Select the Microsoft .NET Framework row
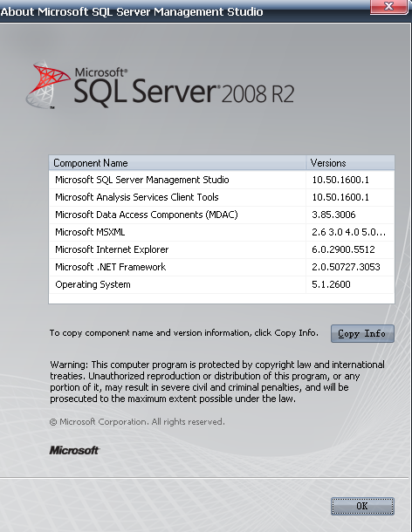Viewport: 412px width, 532px height. click(222, 267)
